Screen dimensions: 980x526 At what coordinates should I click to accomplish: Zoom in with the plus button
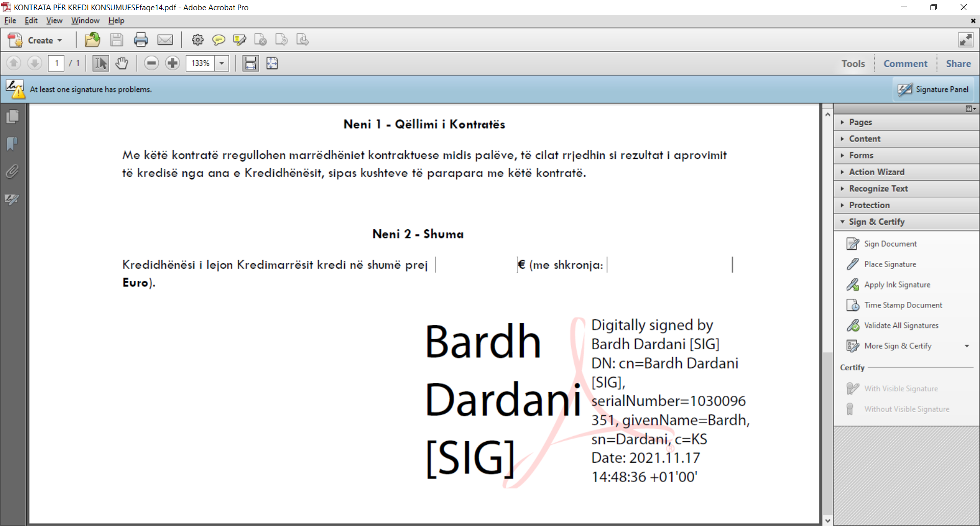point(173,63)
